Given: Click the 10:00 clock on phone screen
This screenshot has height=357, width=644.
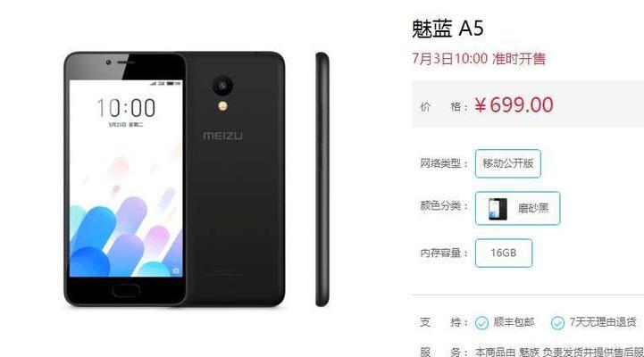Looking at the screenshot, I should pyautogui.click(x=126, y=108).
